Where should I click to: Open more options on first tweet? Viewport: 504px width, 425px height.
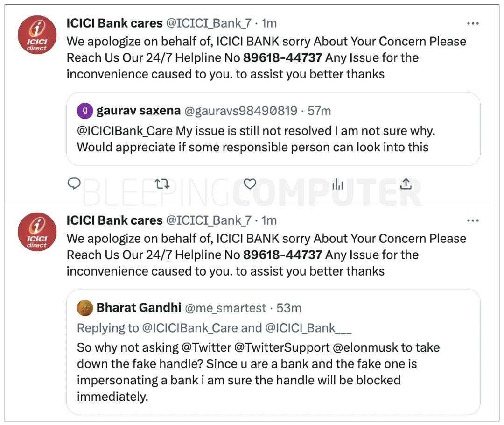(x=473, y=24)
